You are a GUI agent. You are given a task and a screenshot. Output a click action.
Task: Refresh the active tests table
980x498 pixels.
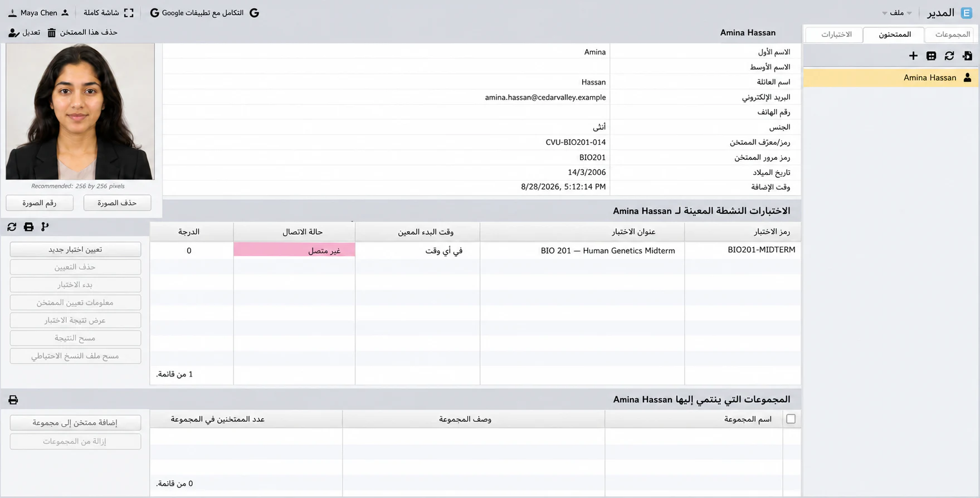[x=12, y=227]
